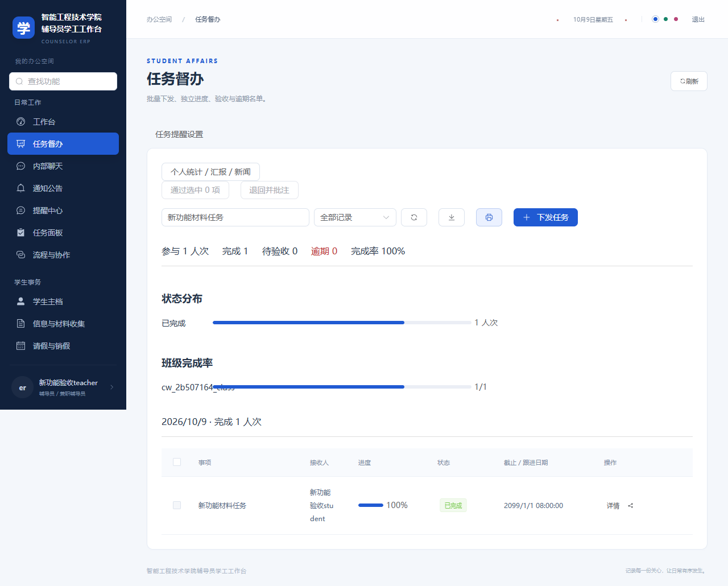Click the 学 app logo icon

23,28
